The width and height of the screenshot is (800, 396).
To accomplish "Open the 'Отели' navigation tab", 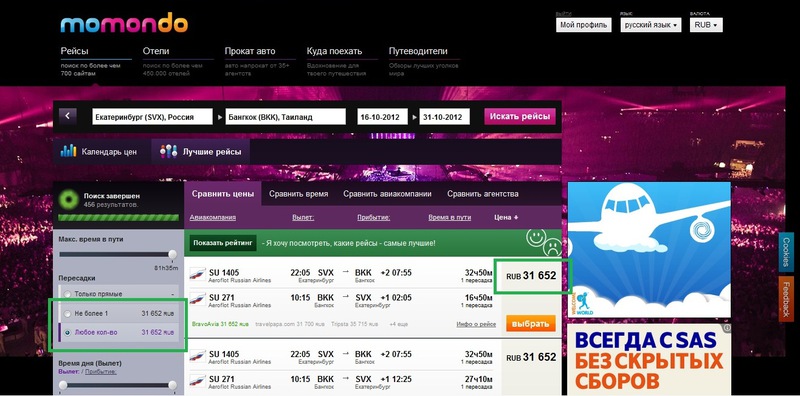I will [x=156, y=51].
